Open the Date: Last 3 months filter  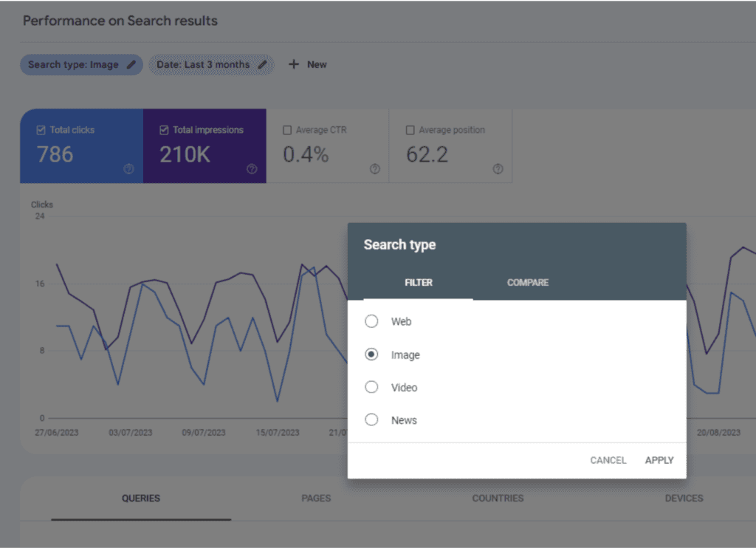coord(203,64)
